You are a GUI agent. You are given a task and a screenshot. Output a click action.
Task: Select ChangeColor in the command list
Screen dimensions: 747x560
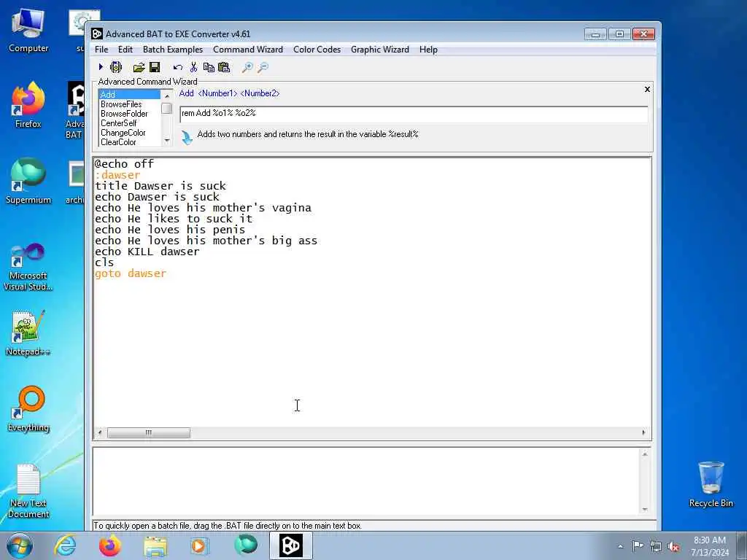pos(130,133)
